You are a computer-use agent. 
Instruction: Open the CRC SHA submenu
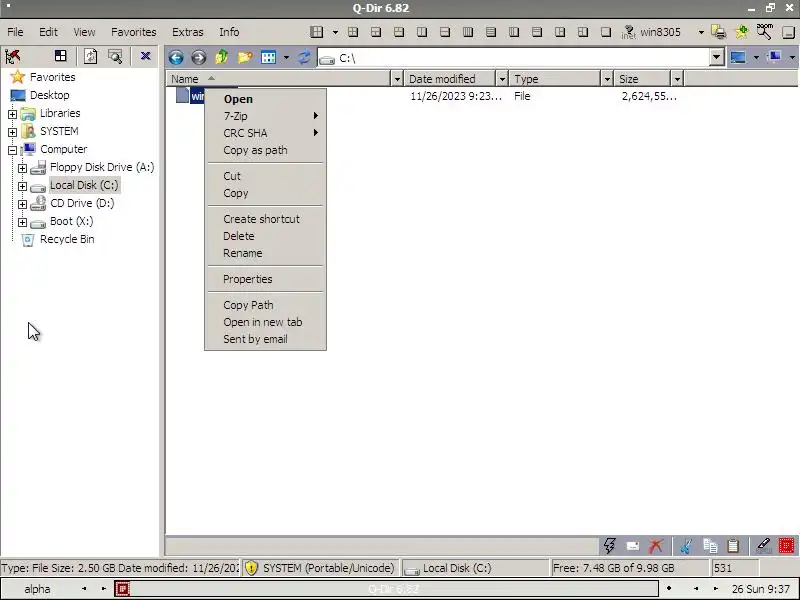click(x=265, y=133)
